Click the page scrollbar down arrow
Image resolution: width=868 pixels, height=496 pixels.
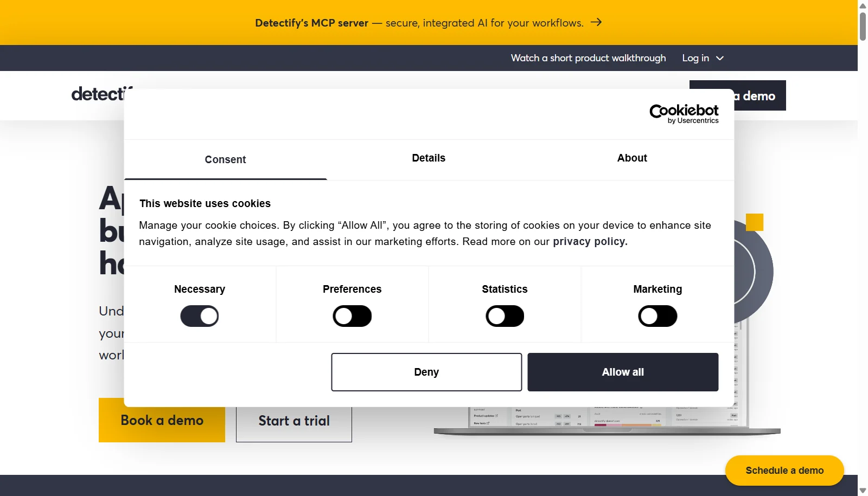(x=863, y=491)
